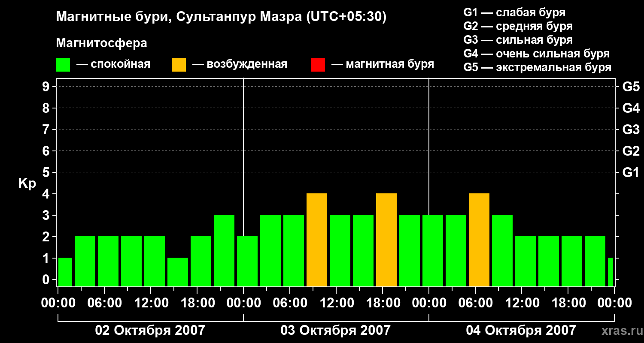Click the "02 Октября 2007" date label
644x343 pixels.
coord(150,331)
